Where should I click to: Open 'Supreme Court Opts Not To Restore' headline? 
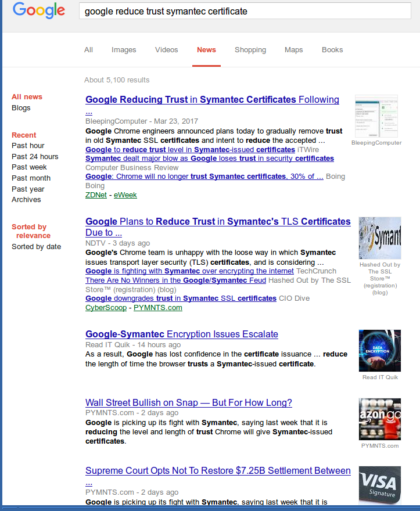(218, 470)
